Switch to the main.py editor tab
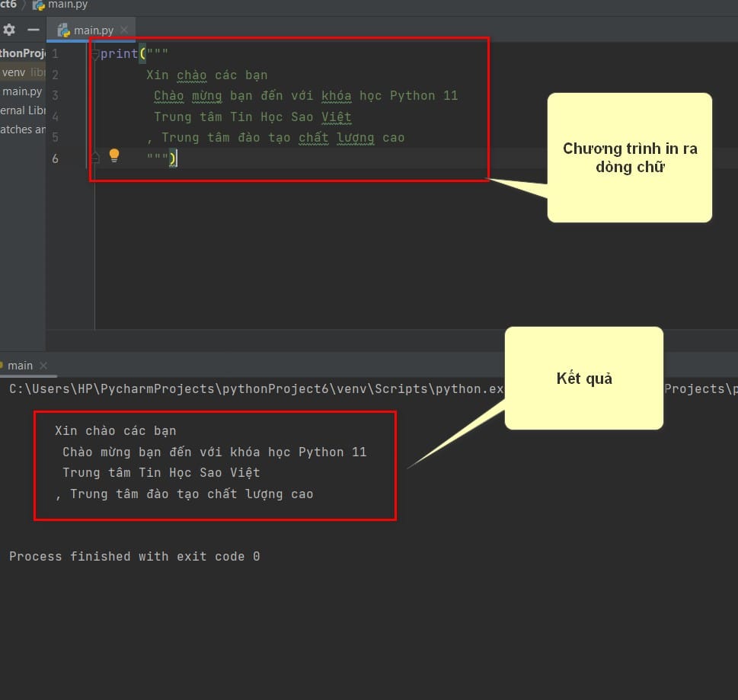The width and height of the screenshot is (738, 700). [91, 30]
